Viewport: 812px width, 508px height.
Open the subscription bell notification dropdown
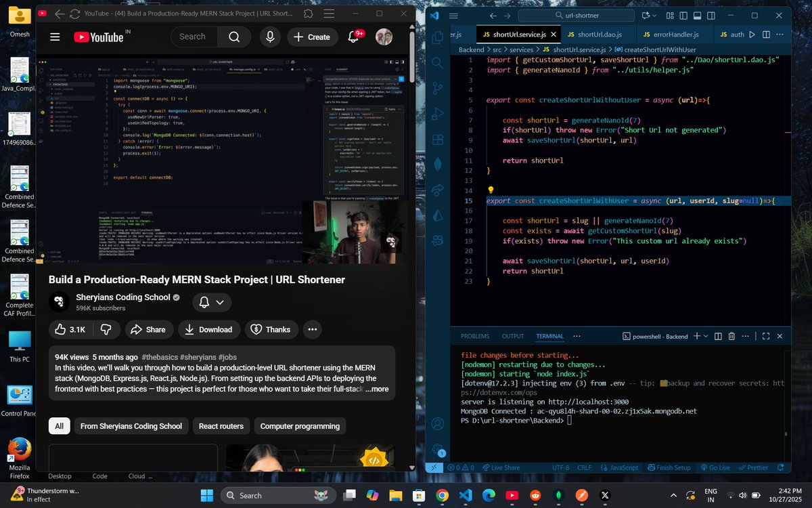tap(212, 302)
